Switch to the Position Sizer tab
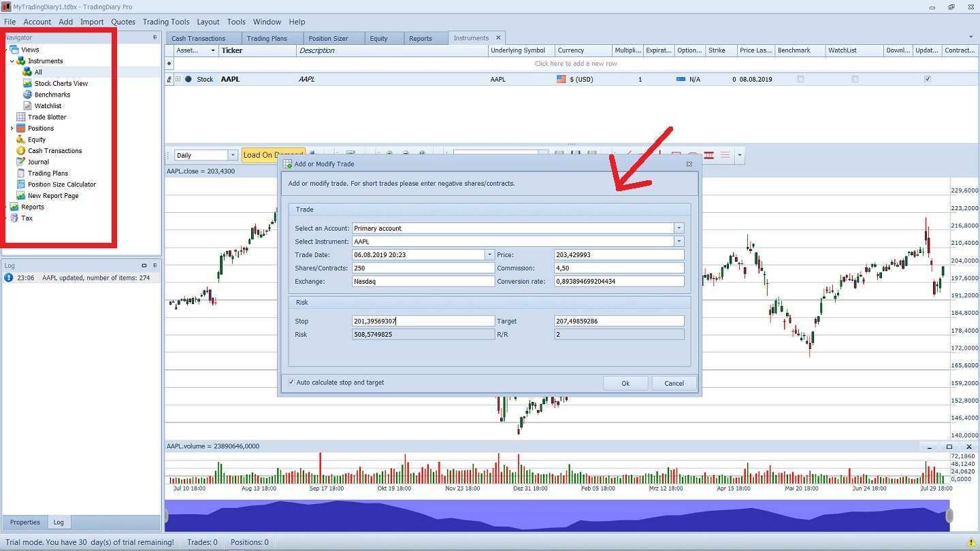The image size is (980, 551). coord(328,38)
